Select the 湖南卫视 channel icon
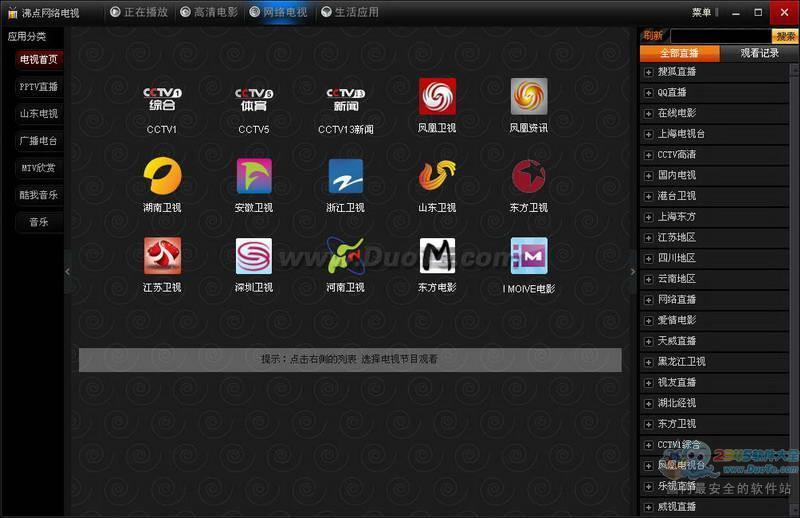Viewport: 800px width, 518px height. tap(162, 176)
